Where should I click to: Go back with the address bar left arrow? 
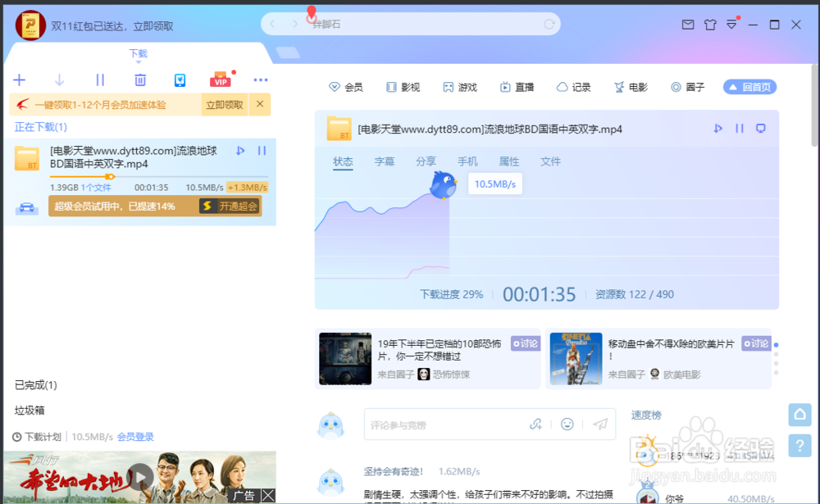pos(272,24)
